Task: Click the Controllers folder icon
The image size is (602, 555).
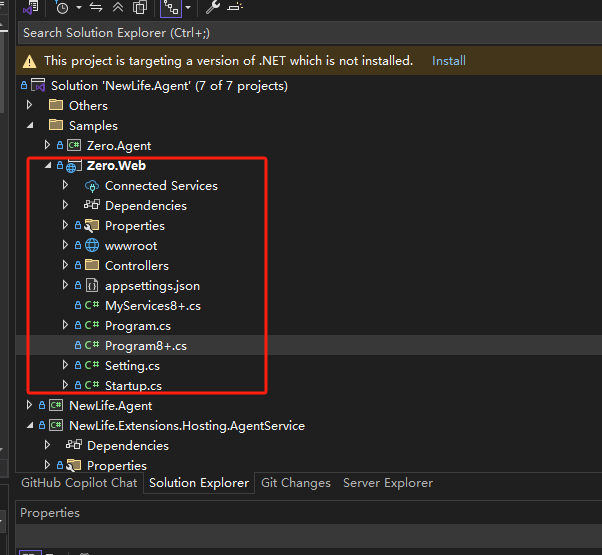Action: click(92, 264)
